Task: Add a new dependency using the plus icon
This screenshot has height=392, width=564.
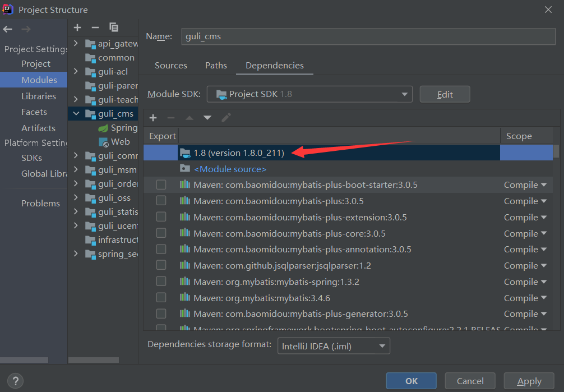Action: coord(153,118)
